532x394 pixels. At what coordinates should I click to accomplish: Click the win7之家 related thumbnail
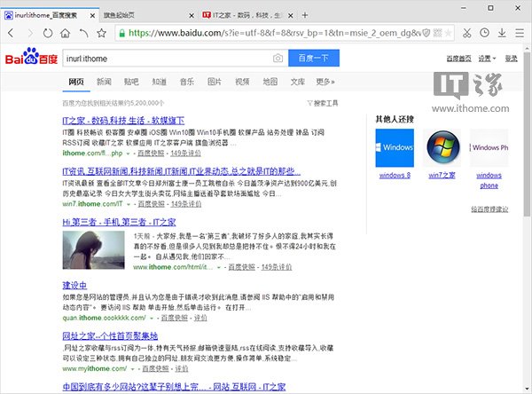[441, 148]
